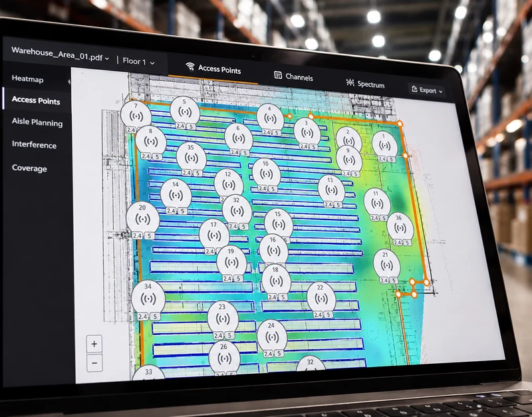Select access point 22 icon
The image size is (532, 417).
click(x=321, y=297)
